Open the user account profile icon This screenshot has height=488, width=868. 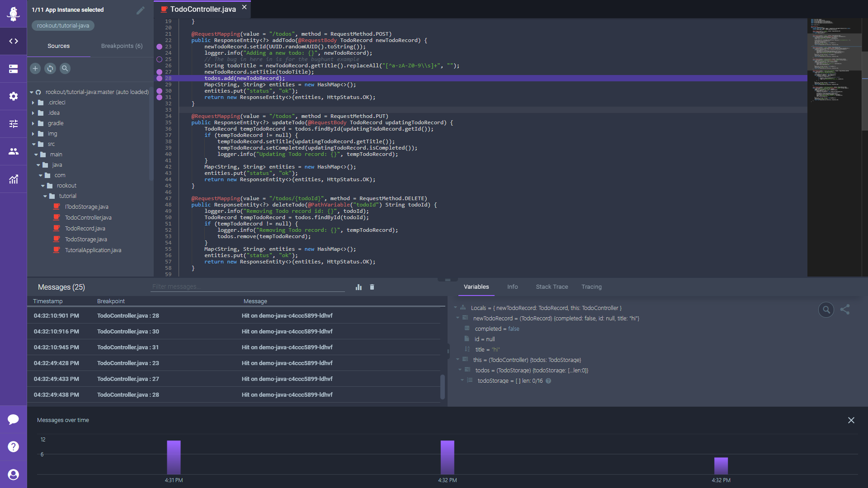[x=14, y=474]
